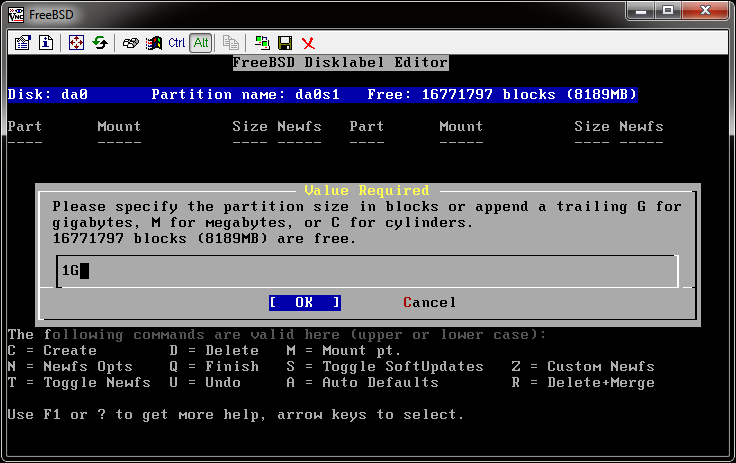Click 'Z = Custom Newfs' command text

[x=583, y=366]
